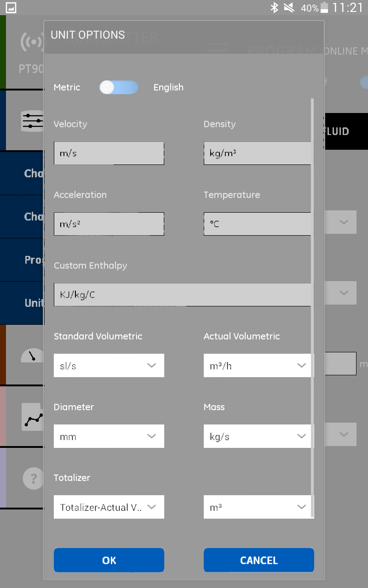Select the Density kg/m³ field
Screen dimensions: 368x588
[x=258, y=153]
